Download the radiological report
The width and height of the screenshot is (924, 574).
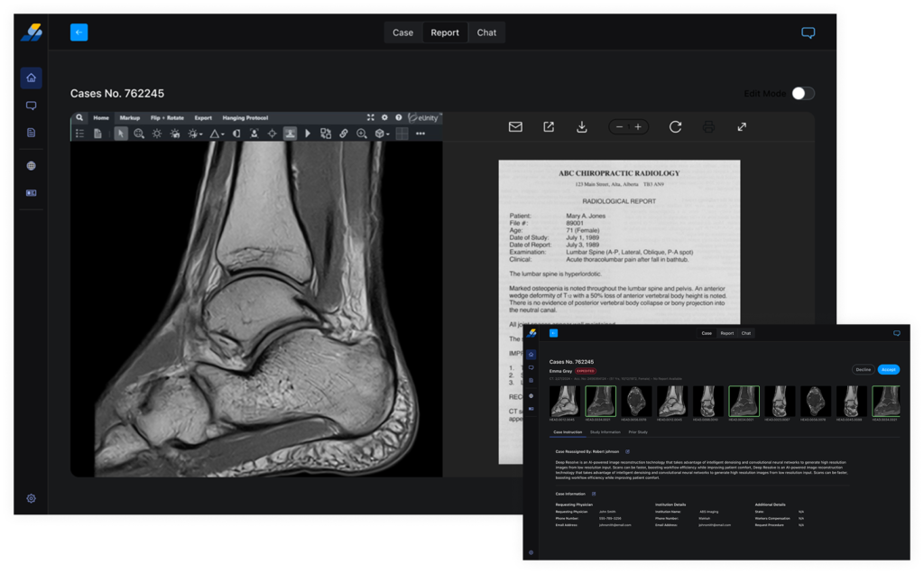(582, 127)
